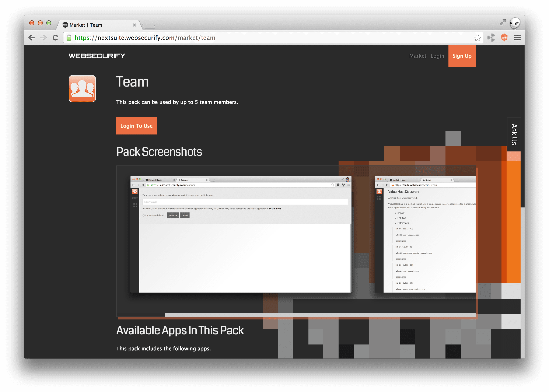
Task: Bookmark this page with the star icon
Action: (477, 38)
